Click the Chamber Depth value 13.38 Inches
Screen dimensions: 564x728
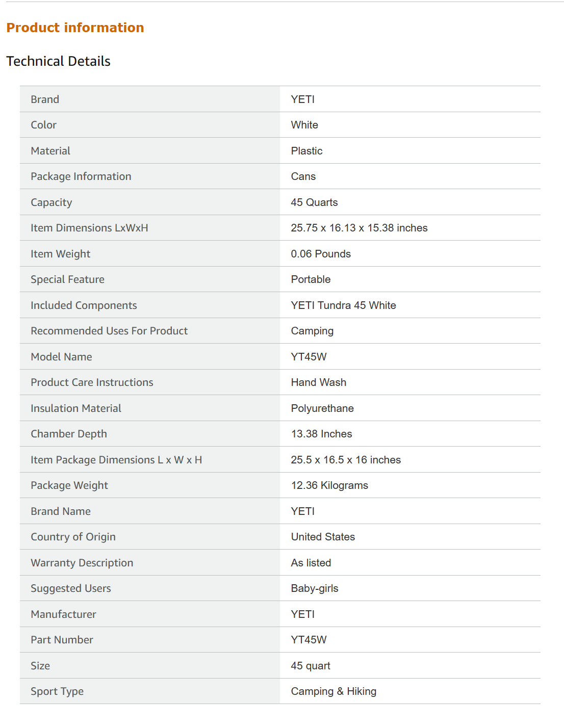[321, 434]
